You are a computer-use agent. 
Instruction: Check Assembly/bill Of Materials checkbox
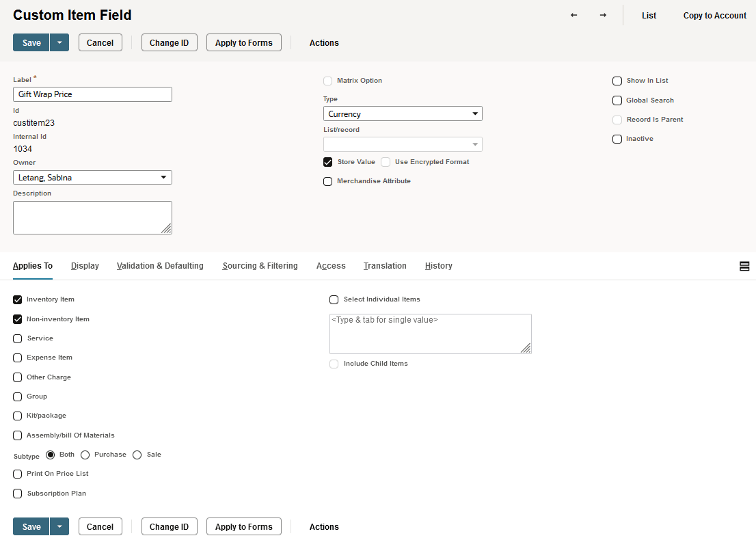pyautogui.click(x=17, y=435)
